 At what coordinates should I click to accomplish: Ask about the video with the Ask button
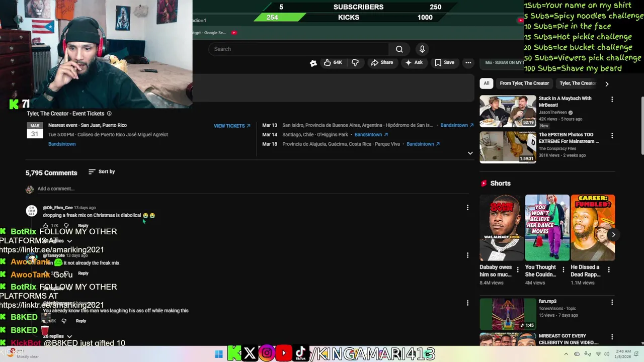click(414, 62)
